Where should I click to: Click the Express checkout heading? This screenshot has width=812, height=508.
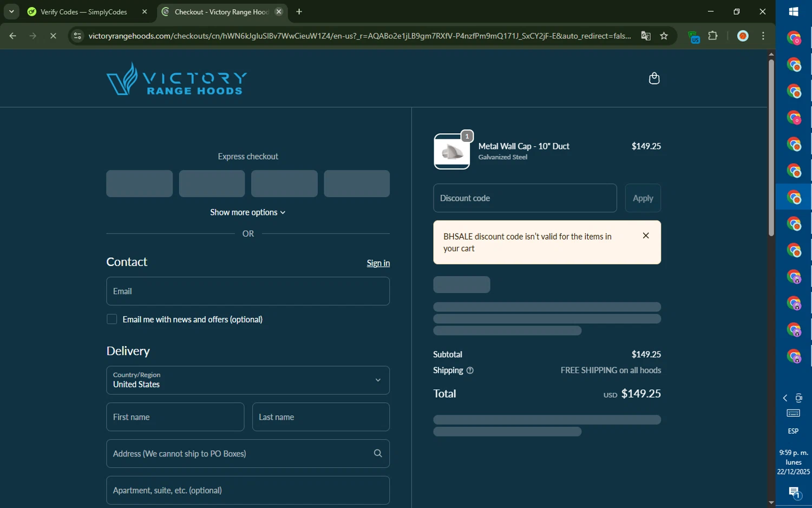pyautogui.click(x=248, y=157)
